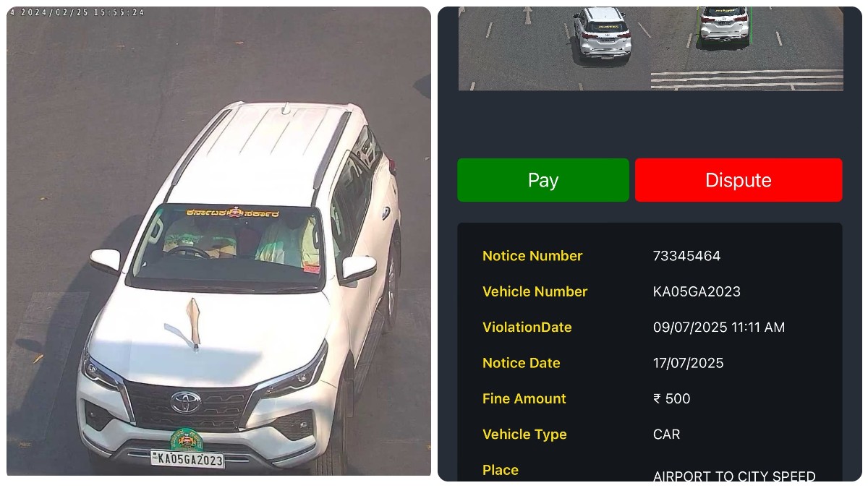Click the KA05GA2023 number plate in photo
Viewport: 868px width, 488px height.
tap(187, 459)
